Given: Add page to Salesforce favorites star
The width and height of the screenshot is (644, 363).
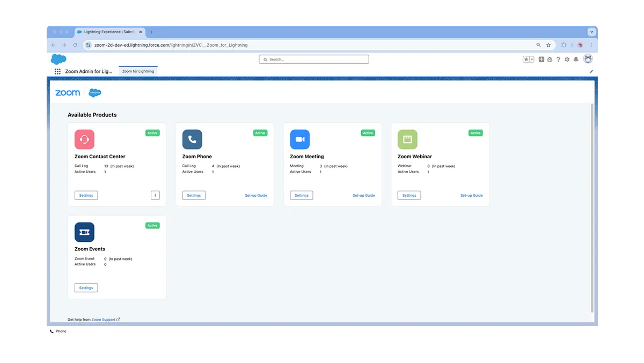Looking at the screenshot, I should pyautogui.click(x=526, y=60).
